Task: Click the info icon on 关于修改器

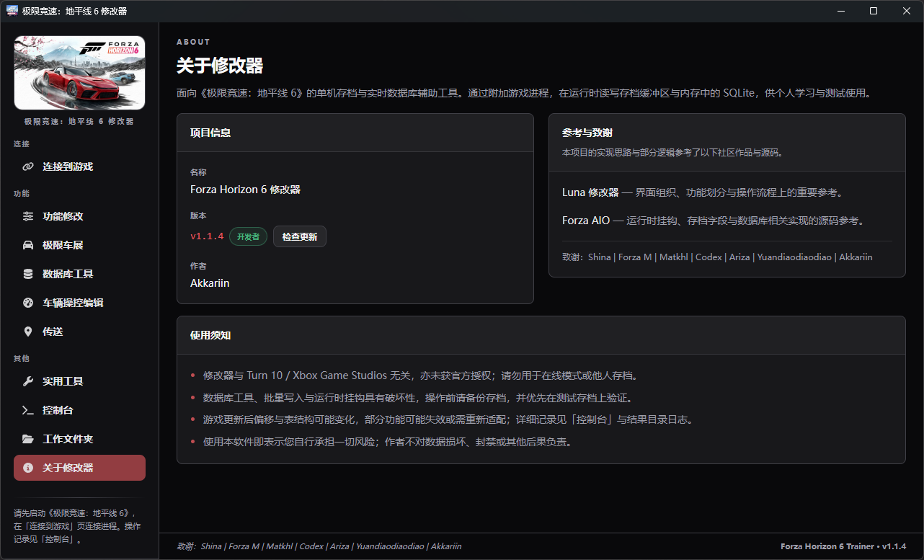Action: (28, 468)
